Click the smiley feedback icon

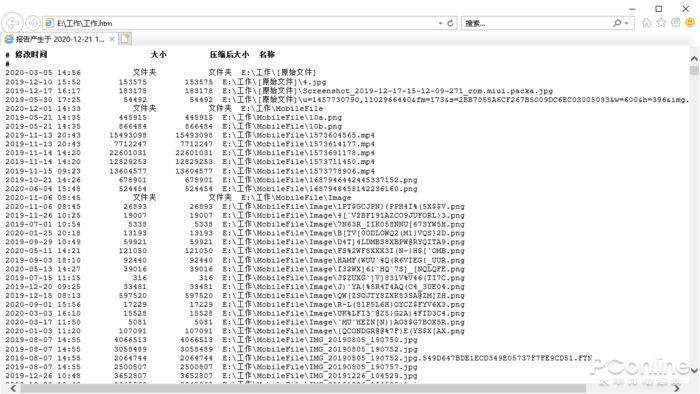tap(690, 23)
